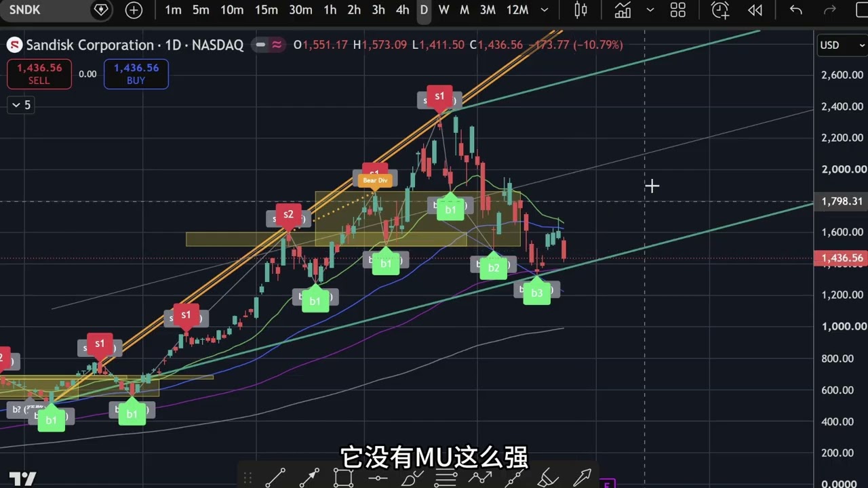Select the Horizontal Line drawing tool
868x488 pixels.
[x=378, y=477]
